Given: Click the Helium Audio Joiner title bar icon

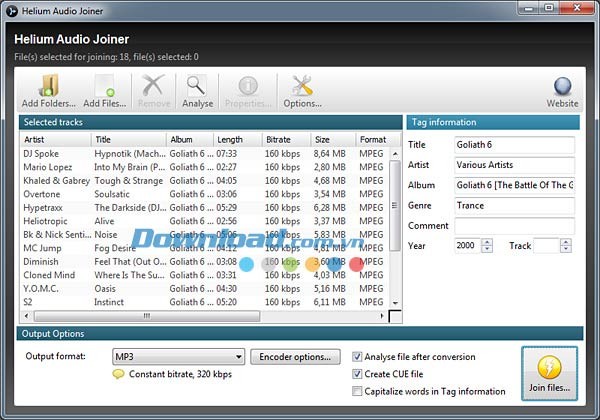Looking at the screenshot, I should point(12,11).
